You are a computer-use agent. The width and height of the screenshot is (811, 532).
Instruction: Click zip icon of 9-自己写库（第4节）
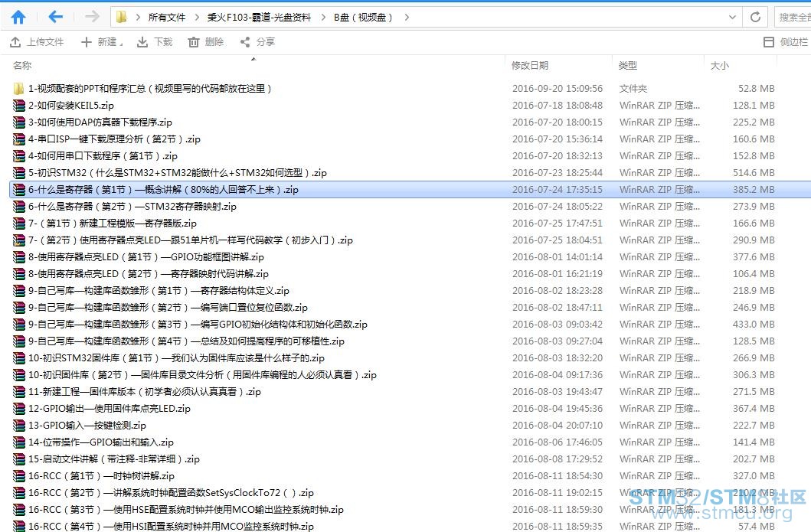[18, 341]
